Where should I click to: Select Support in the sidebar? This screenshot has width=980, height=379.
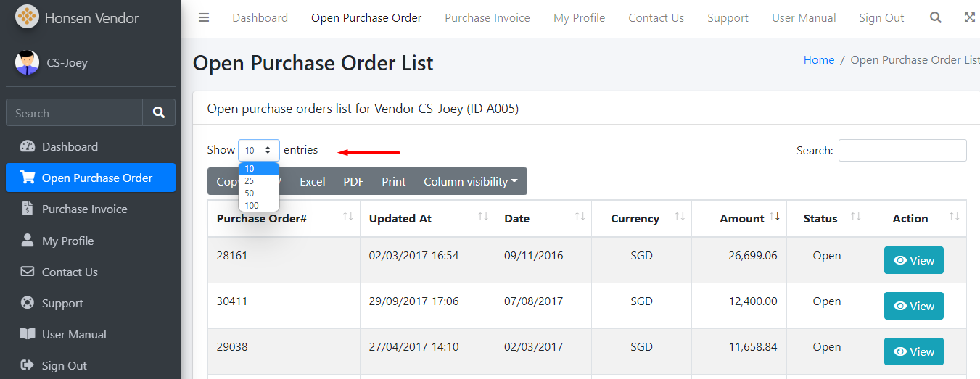tap(62, 303)
